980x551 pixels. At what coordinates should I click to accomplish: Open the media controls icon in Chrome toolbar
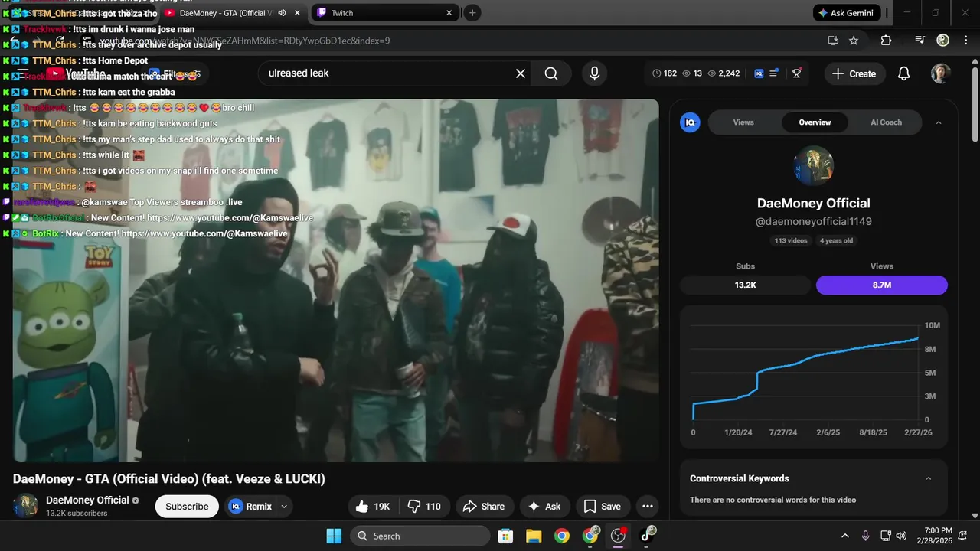920,41
